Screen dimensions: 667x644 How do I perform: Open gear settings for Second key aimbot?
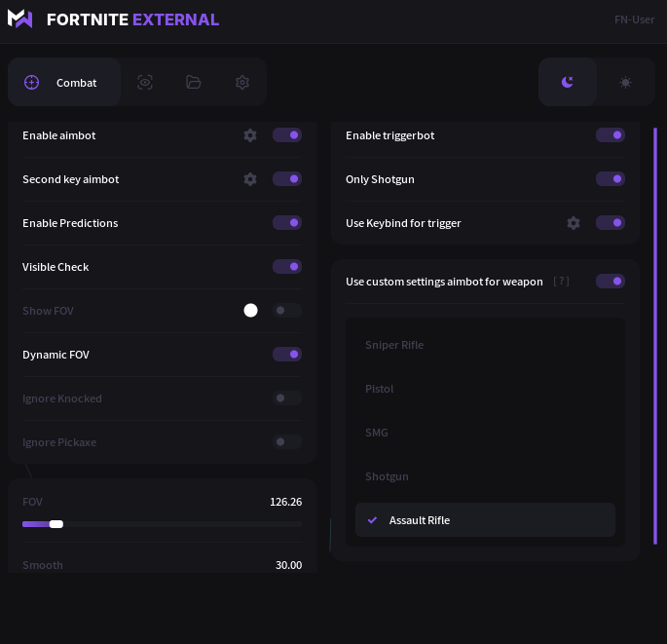click(x=250, y=179)
